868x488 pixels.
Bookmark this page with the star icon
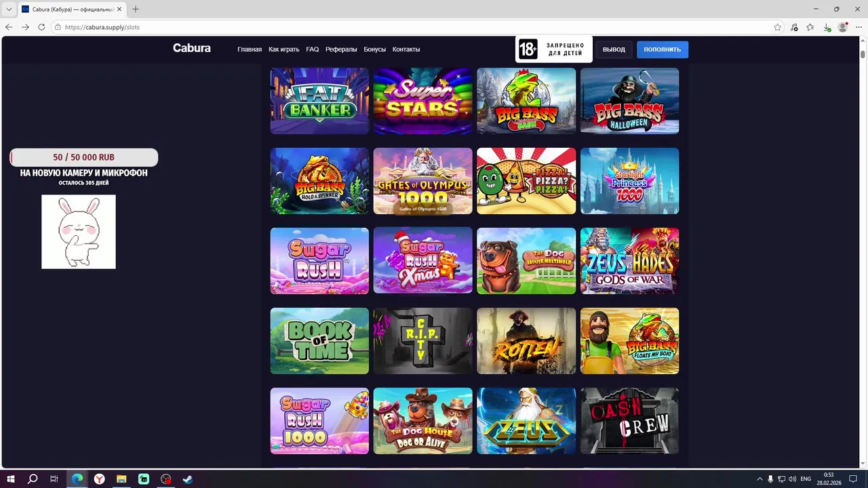(778, 27)
